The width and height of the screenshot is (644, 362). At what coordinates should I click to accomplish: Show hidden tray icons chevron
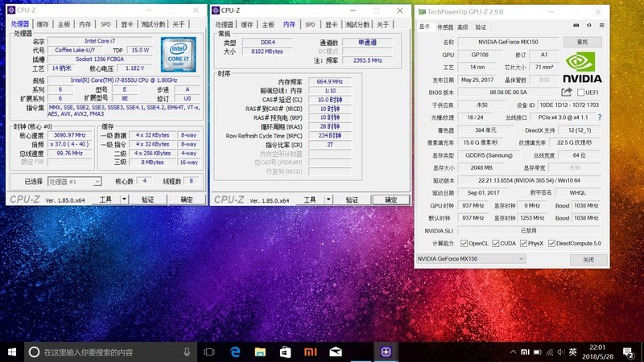click(x=513, y=352)
